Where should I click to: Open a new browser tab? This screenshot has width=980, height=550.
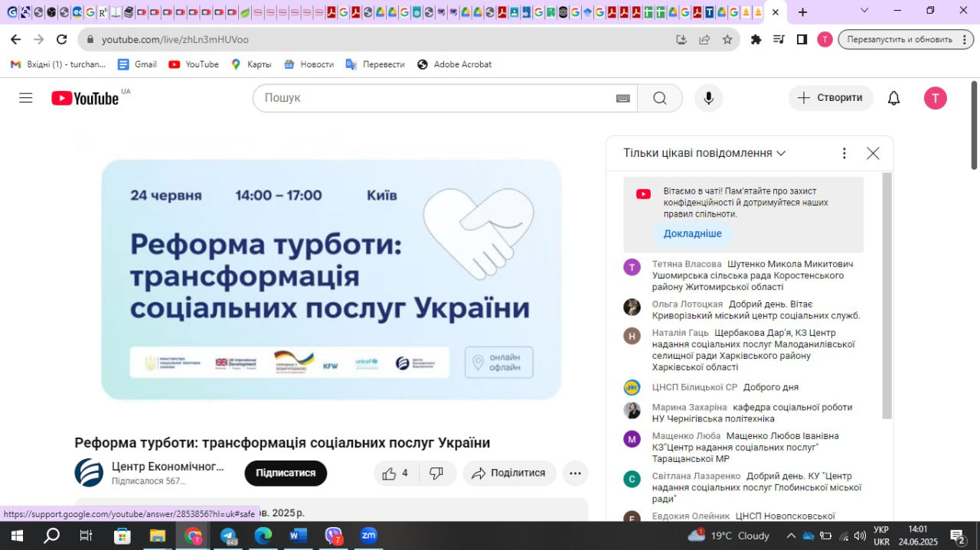[802, 12]
